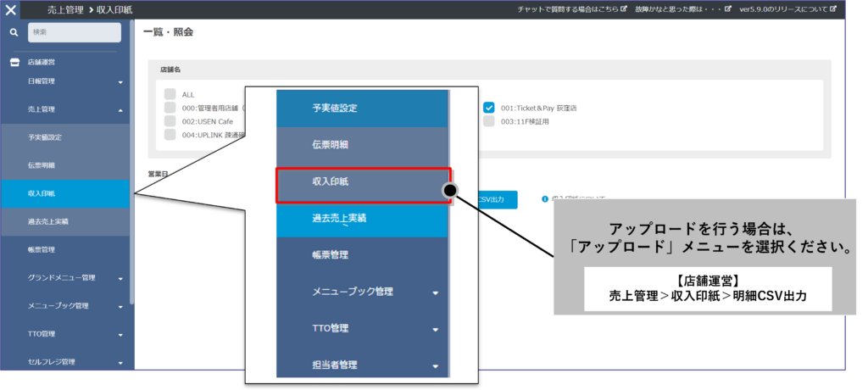
Task: Click the external-link icon after 故障かなと思った際は
Action: click(728, 9)
